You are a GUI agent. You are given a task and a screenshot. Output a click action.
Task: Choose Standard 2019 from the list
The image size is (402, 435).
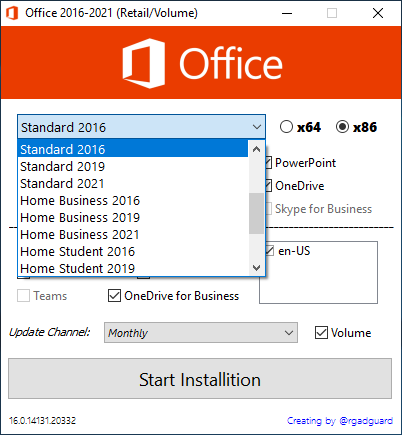point(133,166)
